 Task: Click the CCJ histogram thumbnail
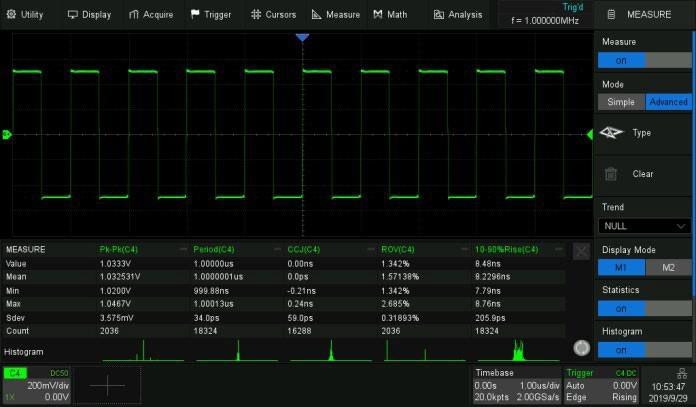[x=331, y=351]
